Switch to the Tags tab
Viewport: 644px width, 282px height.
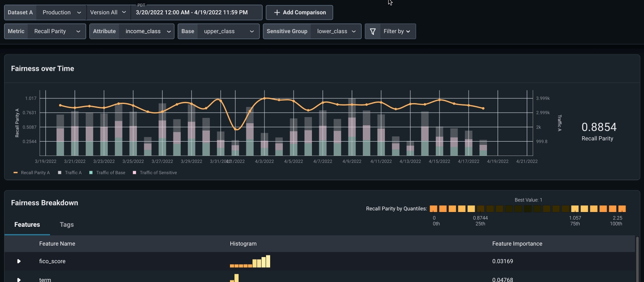[x=67, y=225]
